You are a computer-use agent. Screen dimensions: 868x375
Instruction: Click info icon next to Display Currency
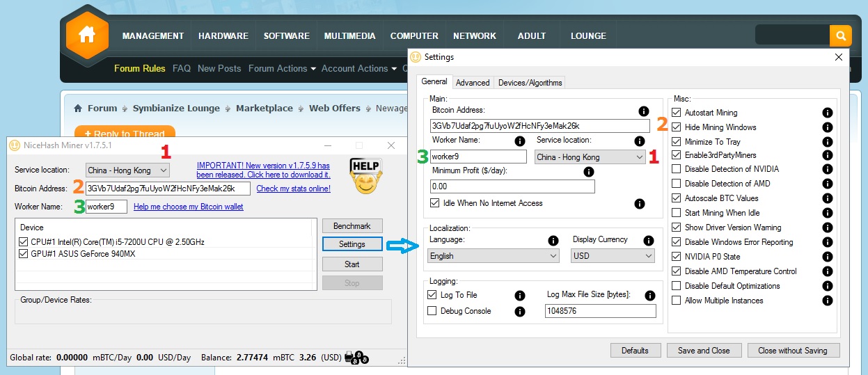(649, 241)
